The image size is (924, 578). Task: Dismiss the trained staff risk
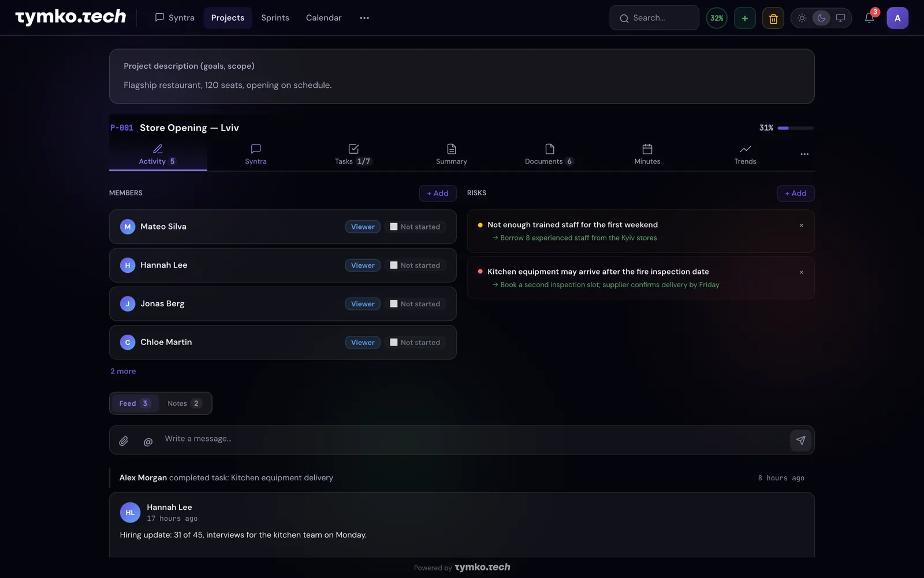coord(802,225)
